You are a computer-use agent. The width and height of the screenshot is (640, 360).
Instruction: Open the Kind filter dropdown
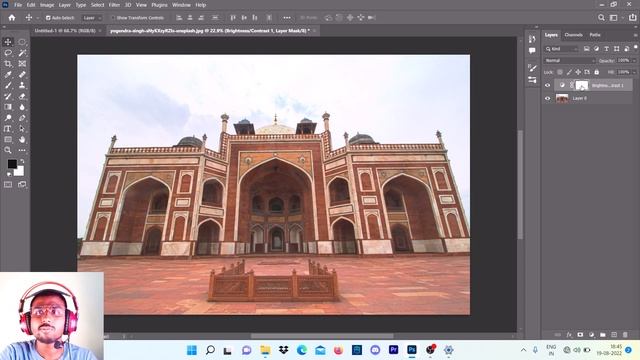pyautogui.click(x=562, y=49)
